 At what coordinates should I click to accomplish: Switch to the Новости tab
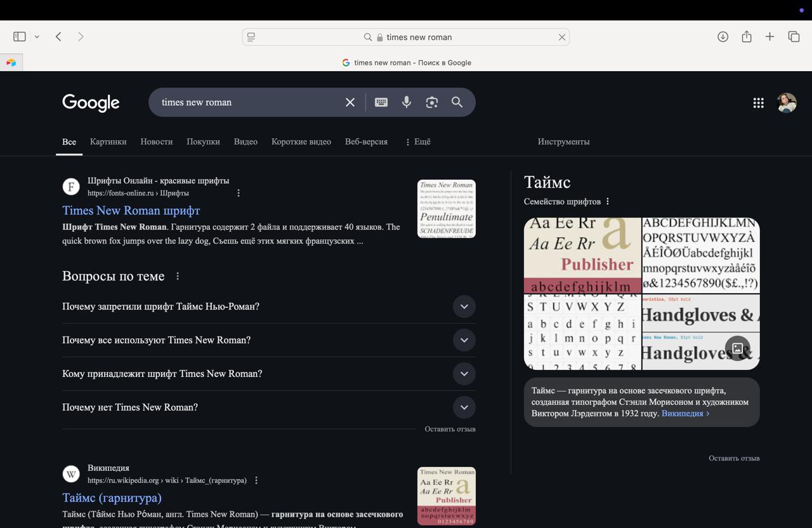coord(157,142)
